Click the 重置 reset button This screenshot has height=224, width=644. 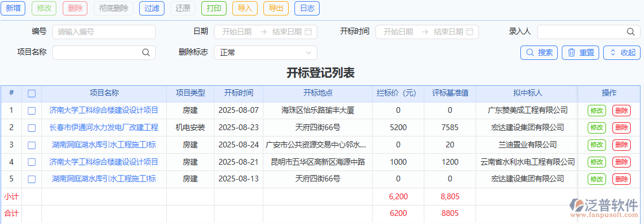click(x=580, y=52)
